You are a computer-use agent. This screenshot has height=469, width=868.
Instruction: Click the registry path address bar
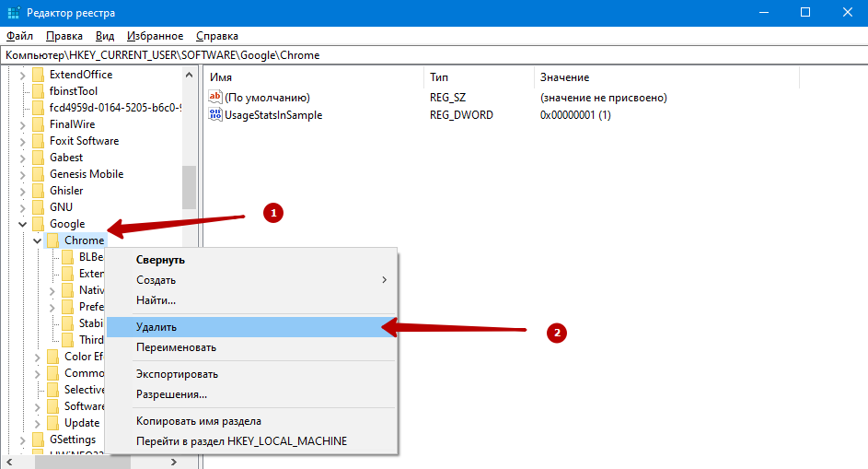(x=433, y=55)
